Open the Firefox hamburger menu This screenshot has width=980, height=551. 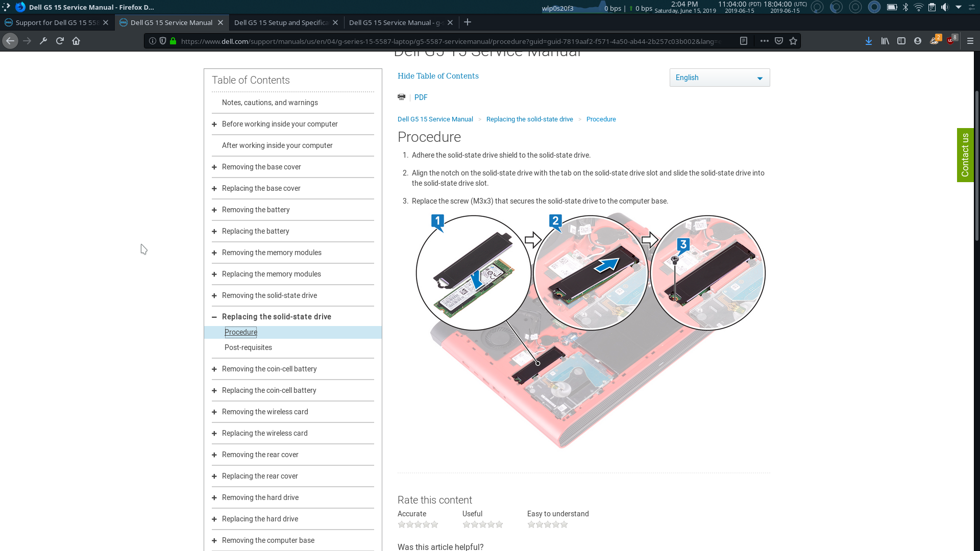(x=970, y=41)
